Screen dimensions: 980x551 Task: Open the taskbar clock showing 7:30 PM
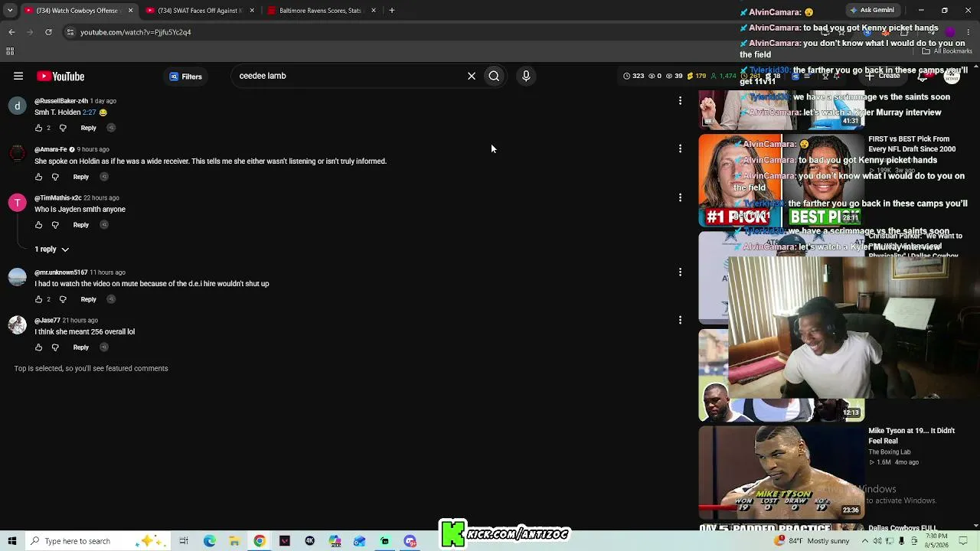point(936,541)
